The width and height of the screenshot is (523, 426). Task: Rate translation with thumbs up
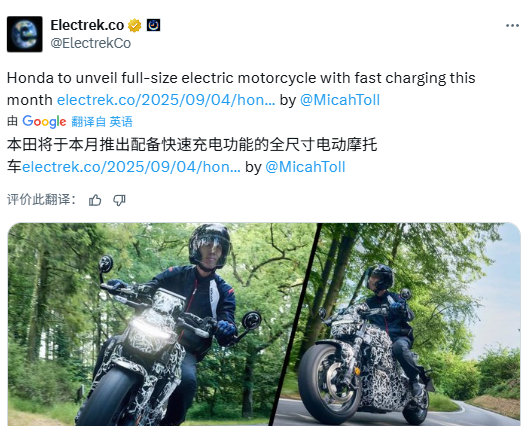pyautogui.click(x=95, y=200)
